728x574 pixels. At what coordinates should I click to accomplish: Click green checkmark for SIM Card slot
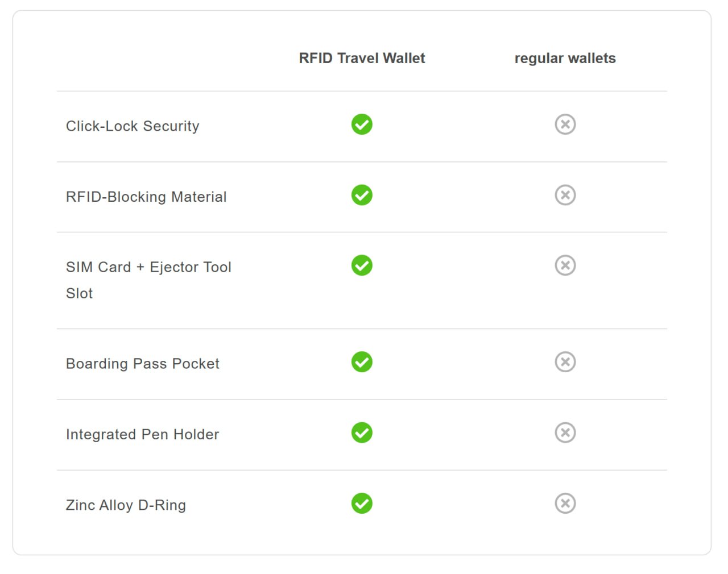pos(362,265)
